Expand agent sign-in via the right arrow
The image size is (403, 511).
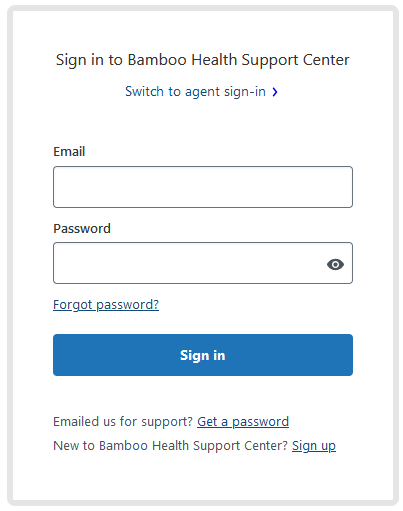pyautogui.click(x=275, y=92)
